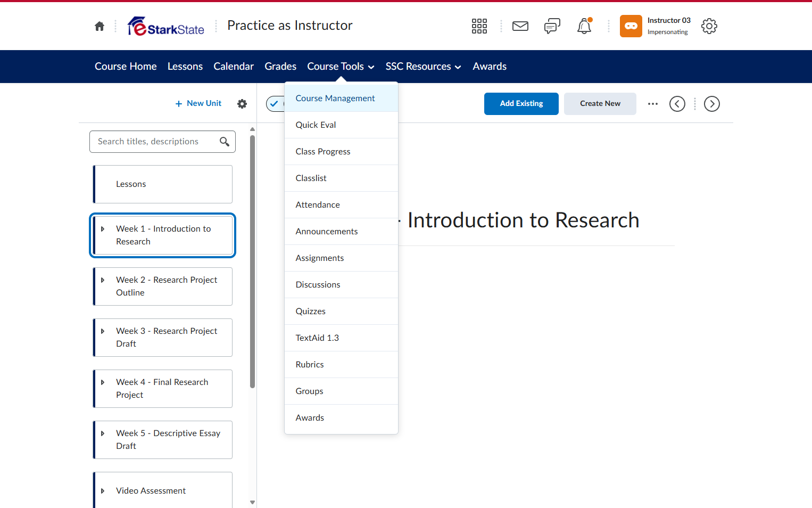The image size is (812, 508).
Task: Click the plus New Unit button
Action: (x=198, y=103)
